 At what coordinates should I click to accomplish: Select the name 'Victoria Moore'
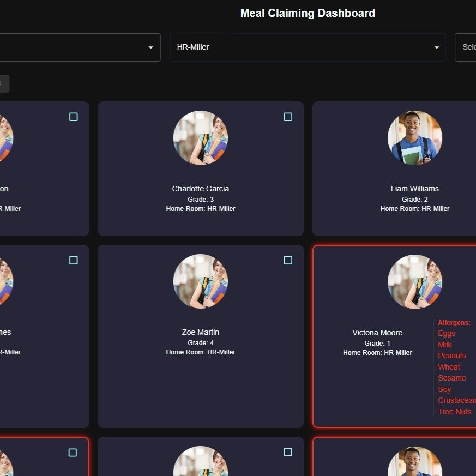click(377, 333)
